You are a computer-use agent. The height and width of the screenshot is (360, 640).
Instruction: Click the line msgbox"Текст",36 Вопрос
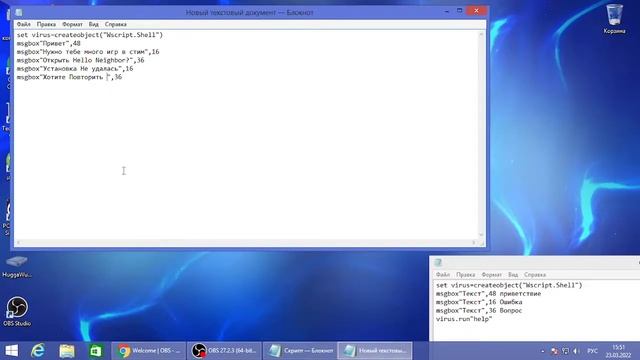point(479,311)
